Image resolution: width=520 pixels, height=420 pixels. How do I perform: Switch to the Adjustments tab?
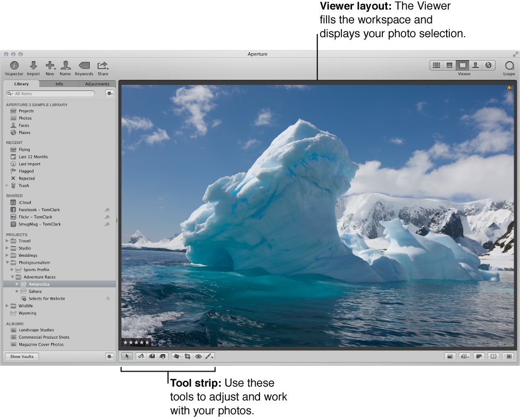[97, 83]
